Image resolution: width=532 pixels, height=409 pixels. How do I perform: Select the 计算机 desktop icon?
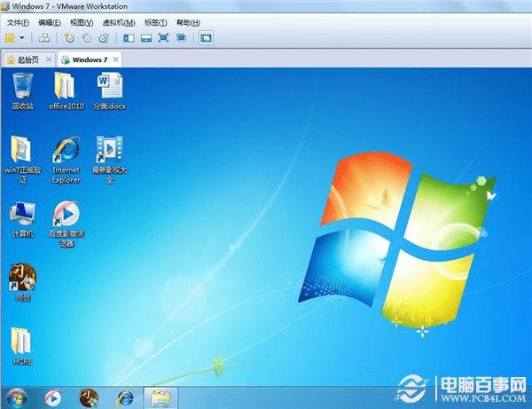click(23, 219)
